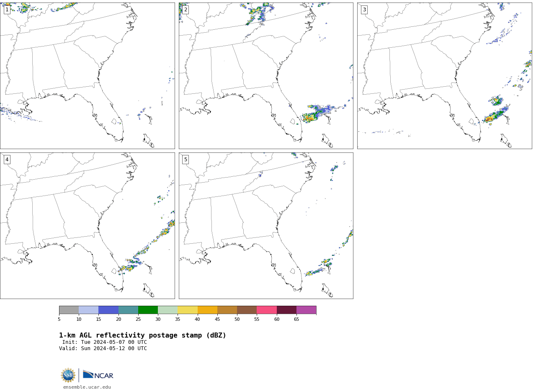Open ensemble member 2 reflectivity map
The image size is (536, 392).
point(266,76)
